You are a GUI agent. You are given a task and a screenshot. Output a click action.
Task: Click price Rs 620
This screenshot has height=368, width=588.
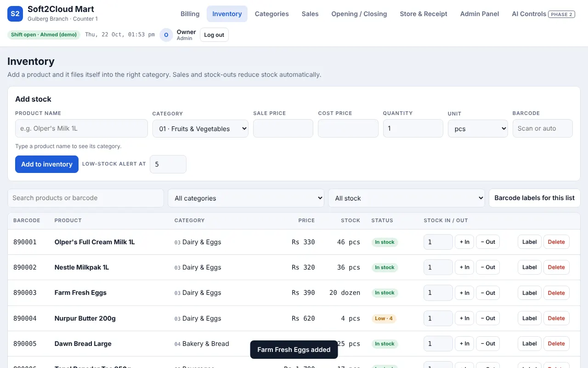(x=303, y=318)
